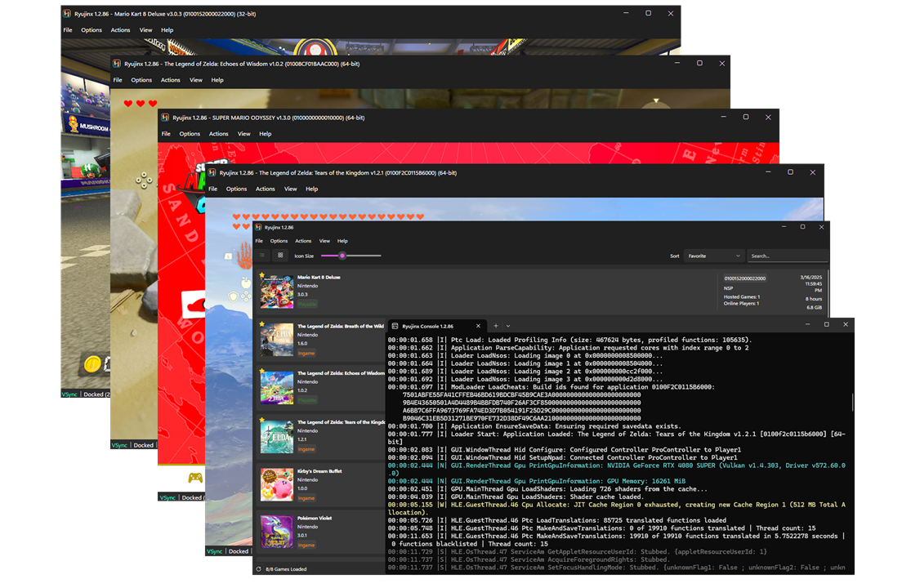The height and width of the screenshot is (588, 911).
Task: Open the Sort dropdown showing Favorite
Action: pyautogui.click(x=714, y=256)
